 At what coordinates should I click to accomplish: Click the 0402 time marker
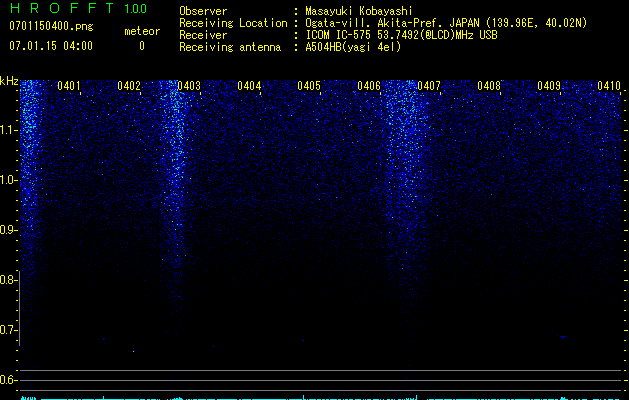(129, 86)
